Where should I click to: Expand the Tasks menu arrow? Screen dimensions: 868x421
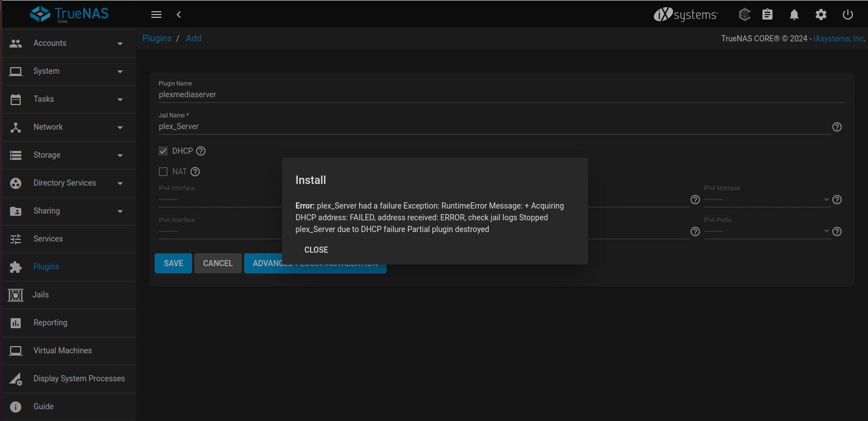(x=120, y=100)
